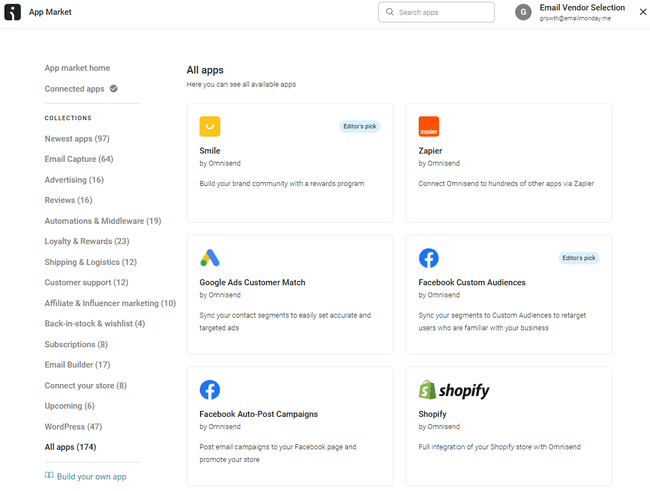The image size is (650, 491).
Task: Click the Zapier app icon
Action: (x=429, y=126)
